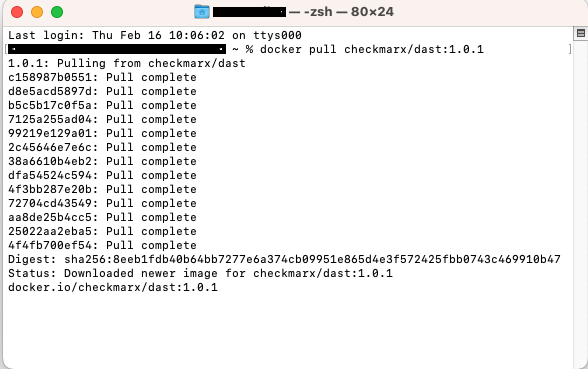Screen dimensions: 588x369
Task: Click the folder proxy icon in title bar
Action: pos(202,12)
